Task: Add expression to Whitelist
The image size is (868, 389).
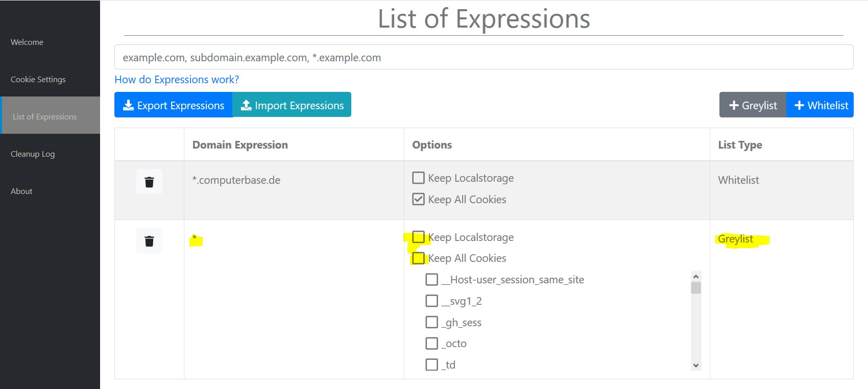Action: pyautogui.click(x=821, y=105)
